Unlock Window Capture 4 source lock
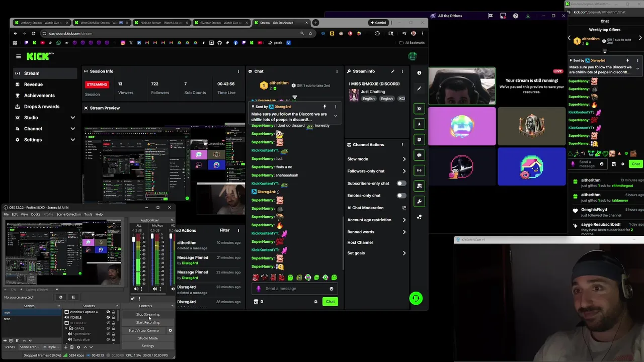Screen dimensions: 644x362 pos(114,312)
